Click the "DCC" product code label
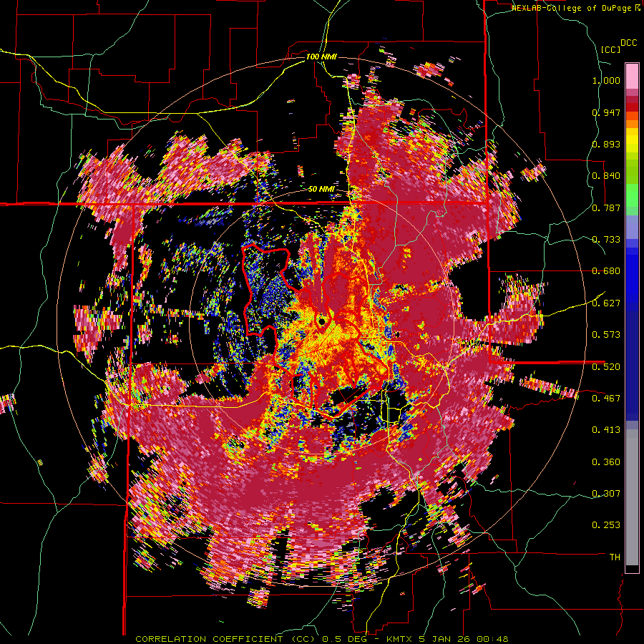644x644 pixels. pos(629,43)
